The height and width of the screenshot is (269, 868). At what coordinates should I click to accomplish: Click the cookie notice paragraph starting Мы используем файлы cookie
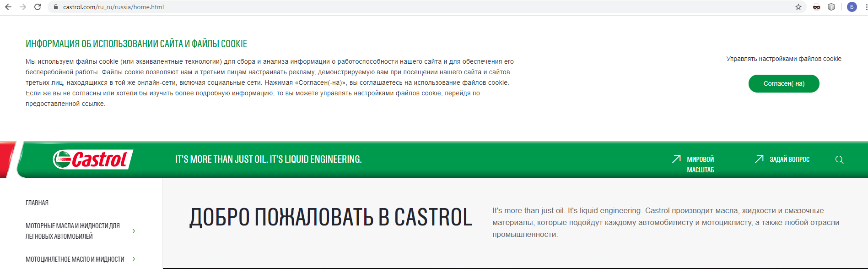pyautogui.click(x=270, y=82)
